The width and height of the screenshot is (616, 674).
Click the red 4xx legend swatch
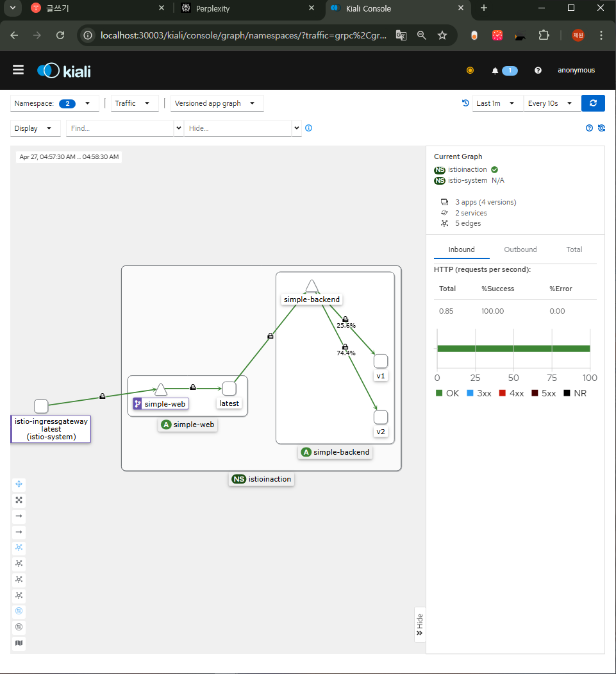click(502, 393)
